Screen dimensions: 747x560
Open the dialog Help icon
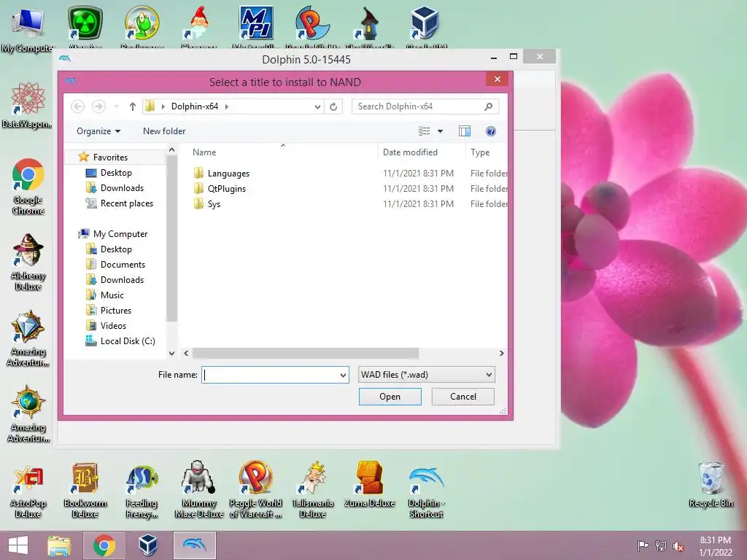click(x=491, y=131)
